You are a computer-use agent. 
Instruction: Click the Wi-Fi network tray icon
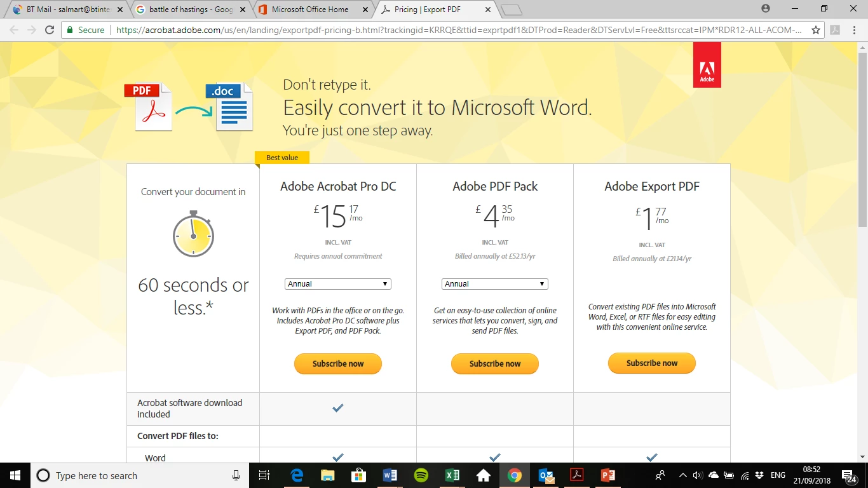[x=745, y=475]
